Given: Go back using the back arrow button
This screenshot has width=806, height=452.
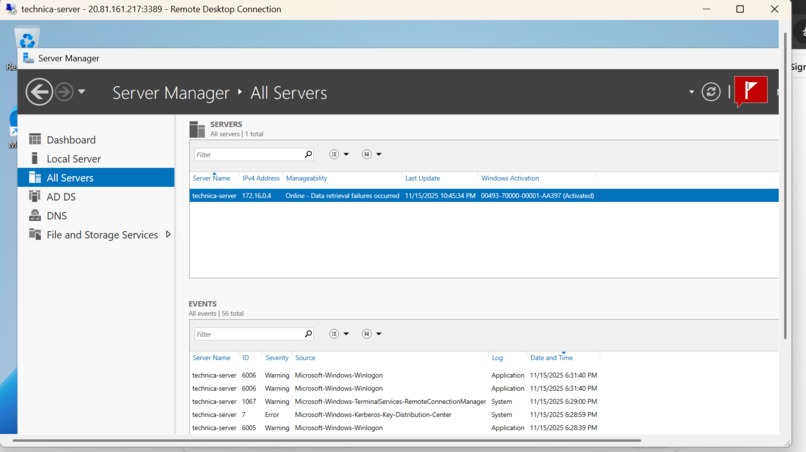Looking at the screenshot, I should tap(39, 92).
